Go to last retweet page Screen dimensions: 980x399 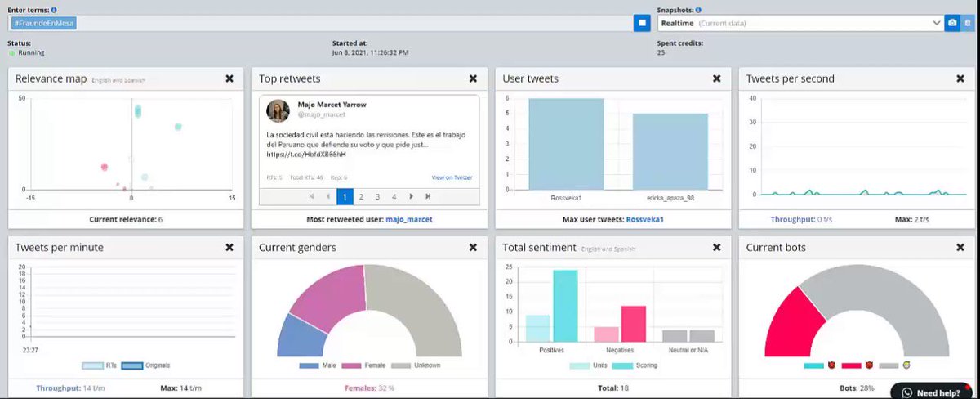(x=428, y=196)
